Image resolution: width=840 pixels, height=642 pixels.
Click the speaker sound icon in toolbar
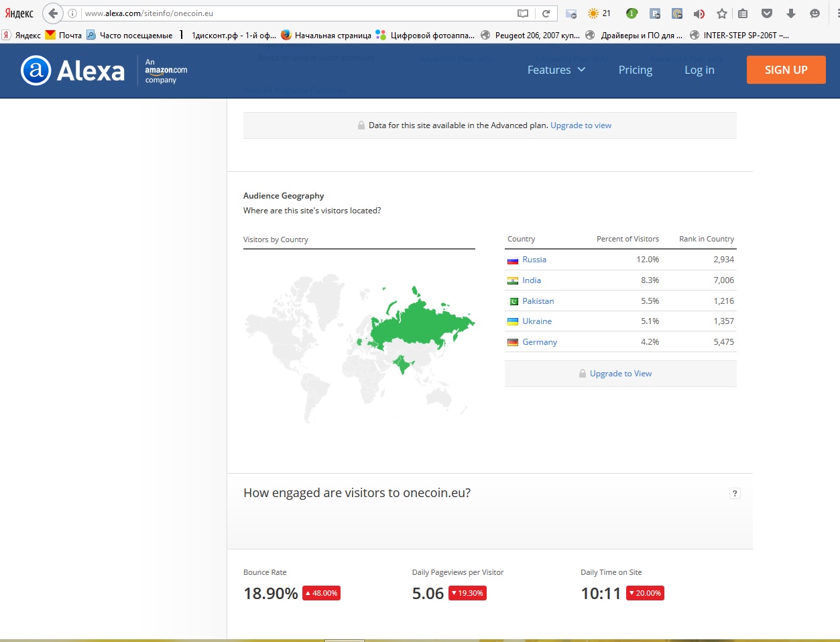pos(699,13)
